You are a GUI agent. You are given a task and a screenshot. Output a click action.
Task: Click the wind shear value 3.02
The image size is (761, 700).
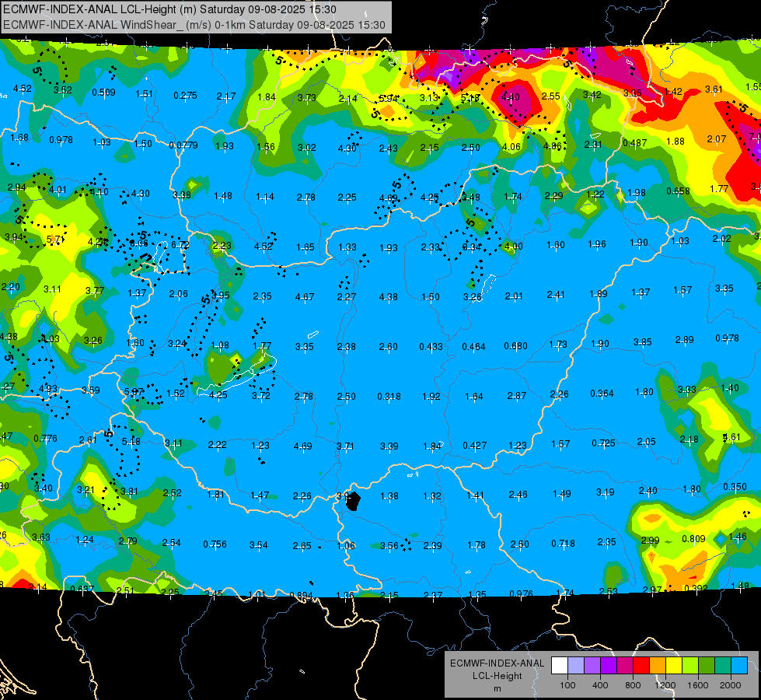pyautogui.click(x=307, y=147)
